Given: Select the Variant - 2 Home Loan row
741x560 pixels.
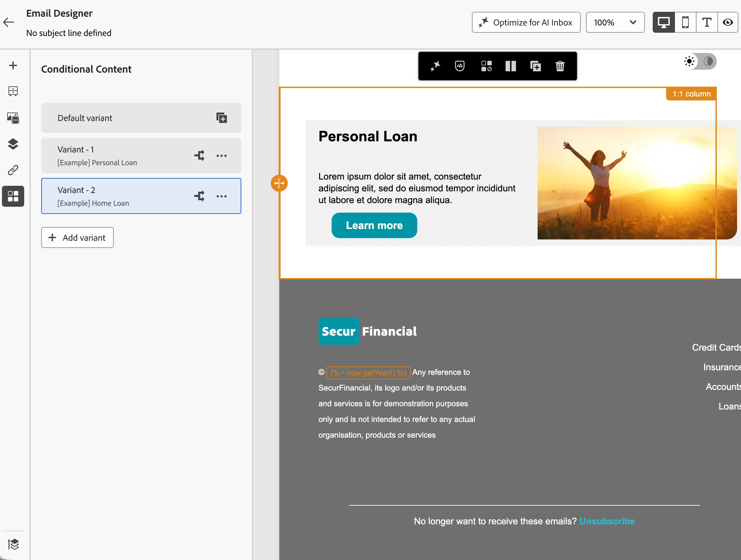Looking at the screenshot, I should (x=141, y=196).
